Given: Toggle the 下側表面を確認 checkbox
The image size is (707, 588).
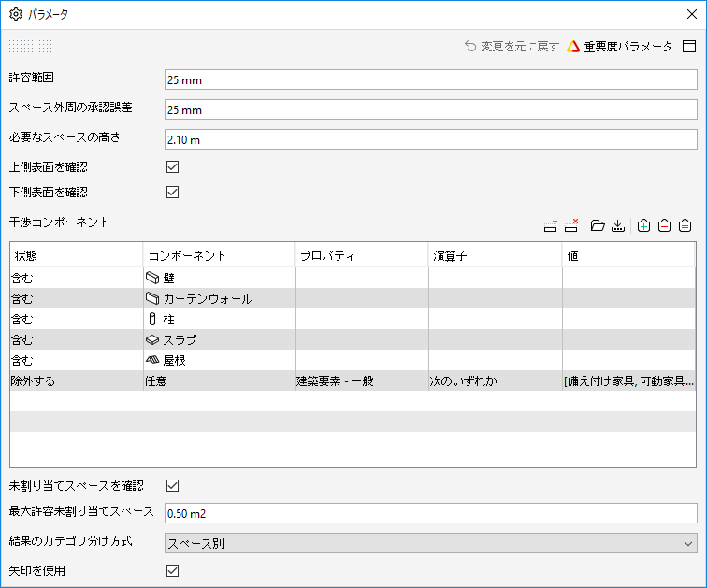Looking at the screenshot, I should pos(173,192).
